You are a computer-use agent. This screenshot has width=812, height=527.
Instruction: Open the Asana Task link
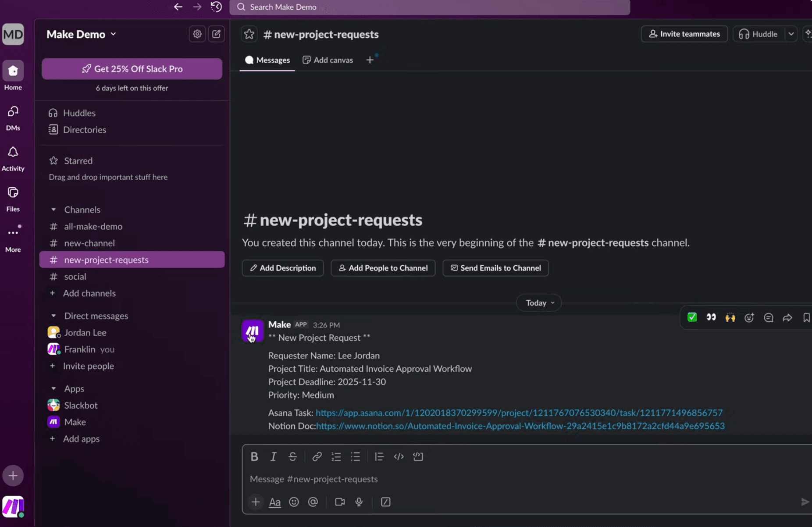[x=519, y=413]
